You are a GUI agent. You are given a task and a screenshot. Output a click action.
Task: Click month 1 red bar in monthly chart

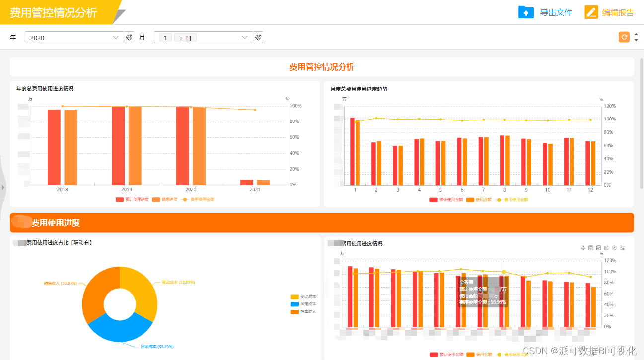tap(352, 151)
